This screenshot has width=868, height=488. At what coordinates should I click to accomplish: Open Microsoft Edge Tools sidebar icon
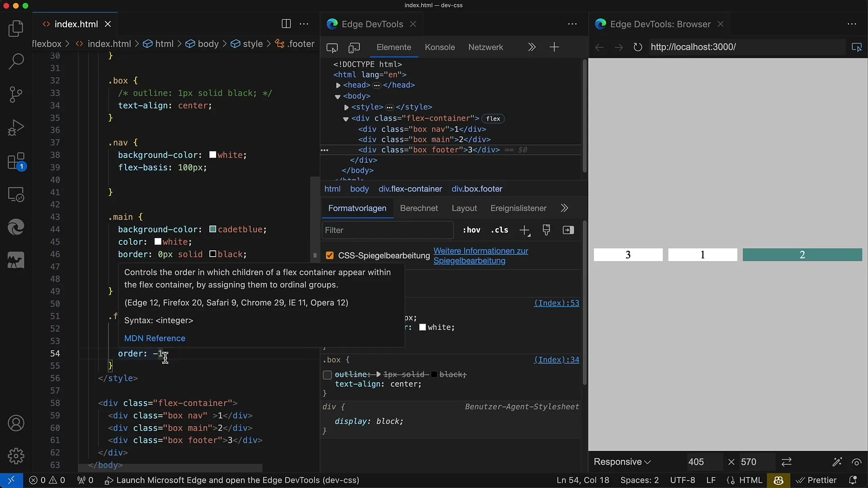click(16, 227)
